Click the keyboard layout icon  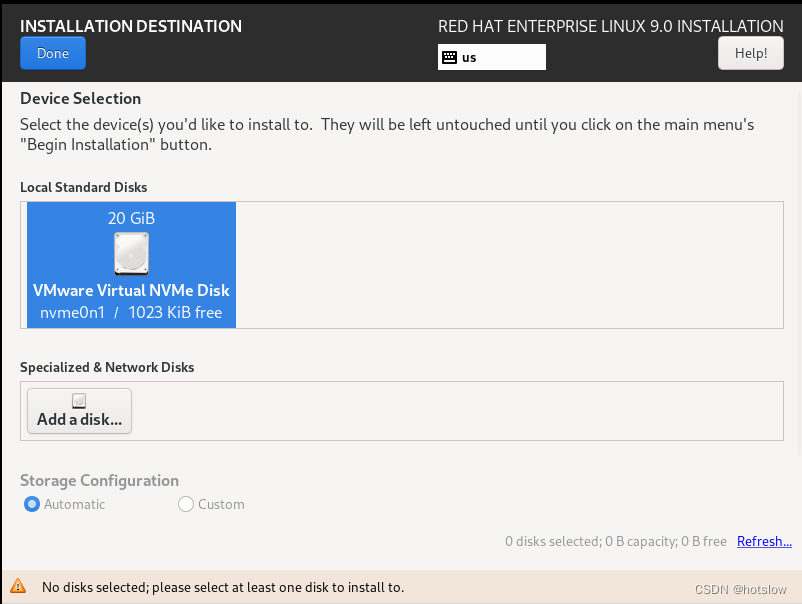point(449,57)
